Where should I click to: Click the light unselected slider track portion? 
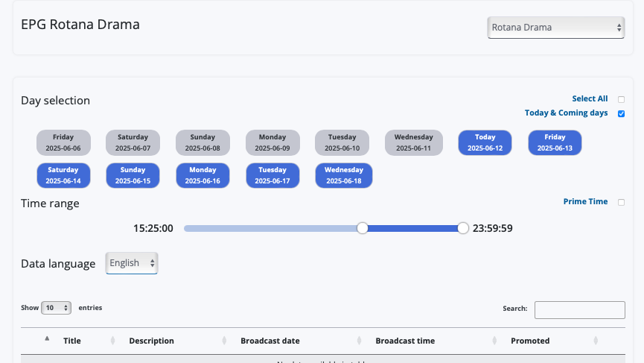tap(270, 229)
